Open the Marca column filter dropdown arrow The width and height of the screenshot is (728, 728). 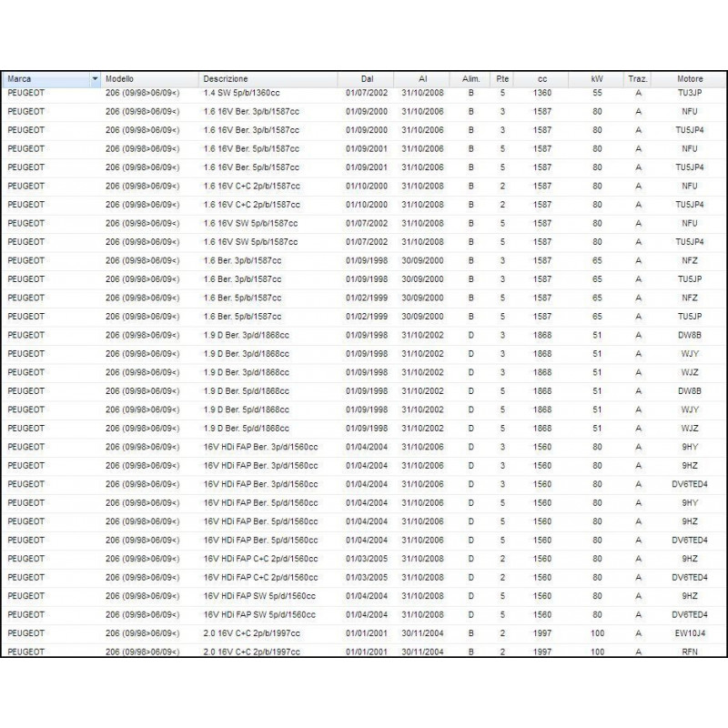click(96, 79)
